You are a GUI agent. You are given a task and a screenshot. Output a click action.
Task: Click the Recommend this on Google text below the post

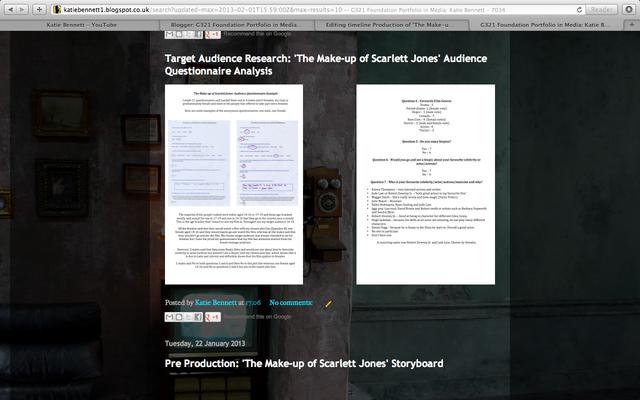[257, 317]
